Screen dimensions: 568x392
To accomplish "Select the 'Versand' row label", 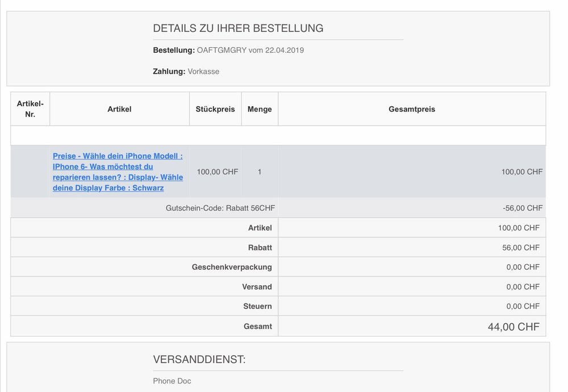I will click(257, 287).
